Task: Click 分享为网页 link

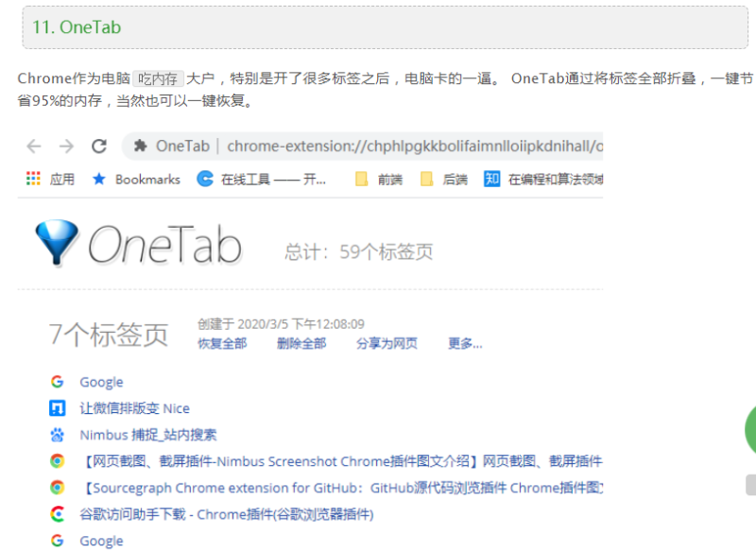Action: click(x=387, y=343)
